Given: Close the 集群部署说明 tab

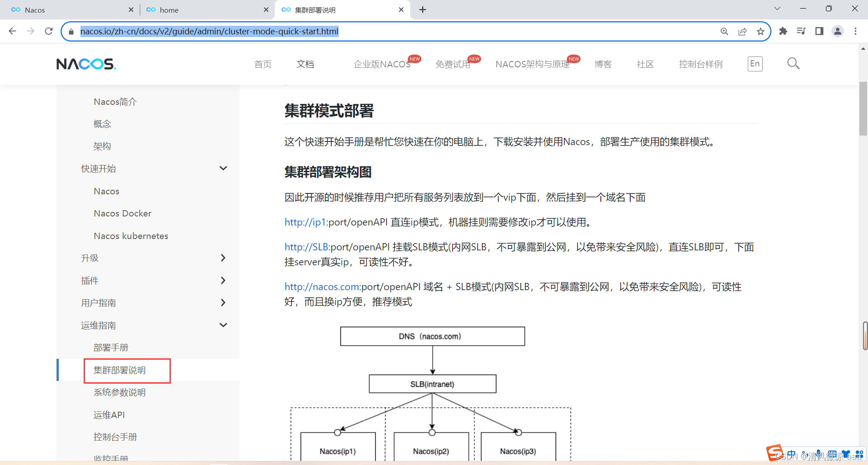Looking at the screenshot, I should [401, 9].
